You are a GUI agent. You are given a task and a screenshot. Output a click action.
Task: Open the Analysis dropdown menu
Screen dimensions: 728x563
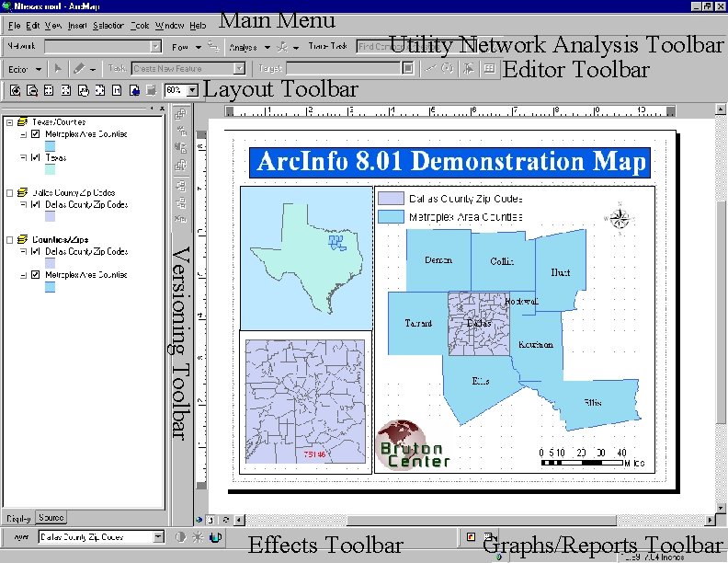[x=249, y=48]
